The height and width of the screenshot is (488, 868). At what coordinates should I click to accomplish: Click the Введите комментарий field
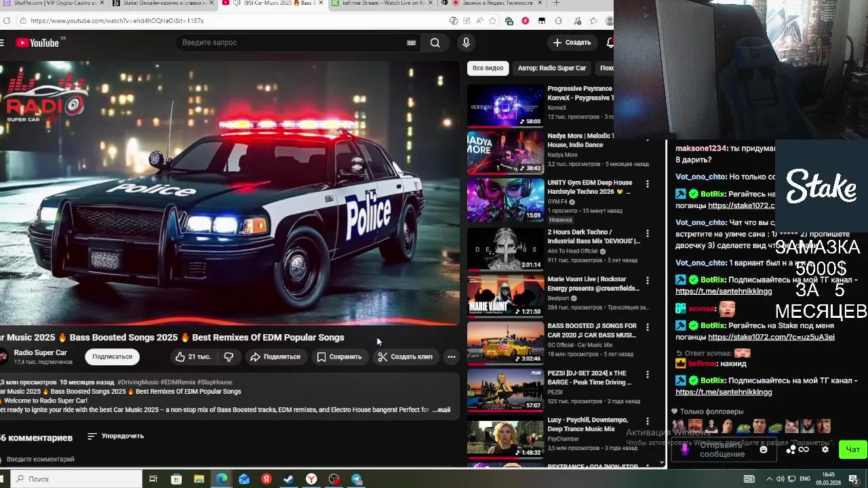point(41,459)
